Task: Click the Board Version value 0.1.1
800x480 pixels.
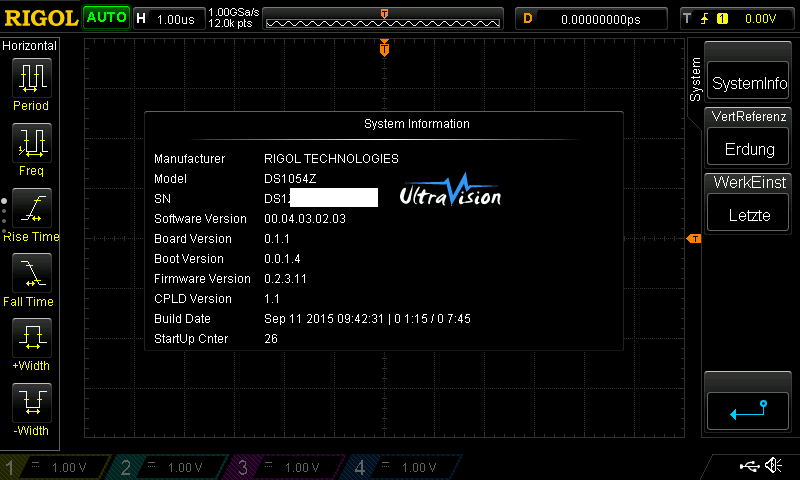Action: tap(277, 239)
